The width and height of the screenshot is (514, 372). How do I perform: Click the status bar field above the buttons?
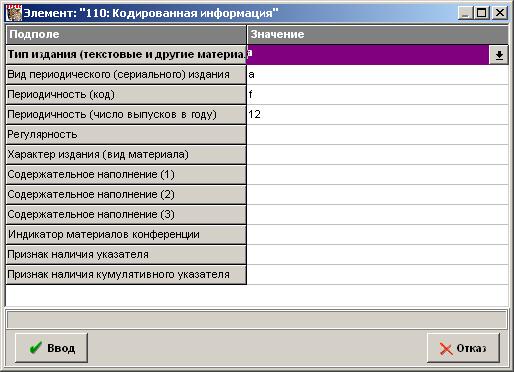(x=257, y=320)
